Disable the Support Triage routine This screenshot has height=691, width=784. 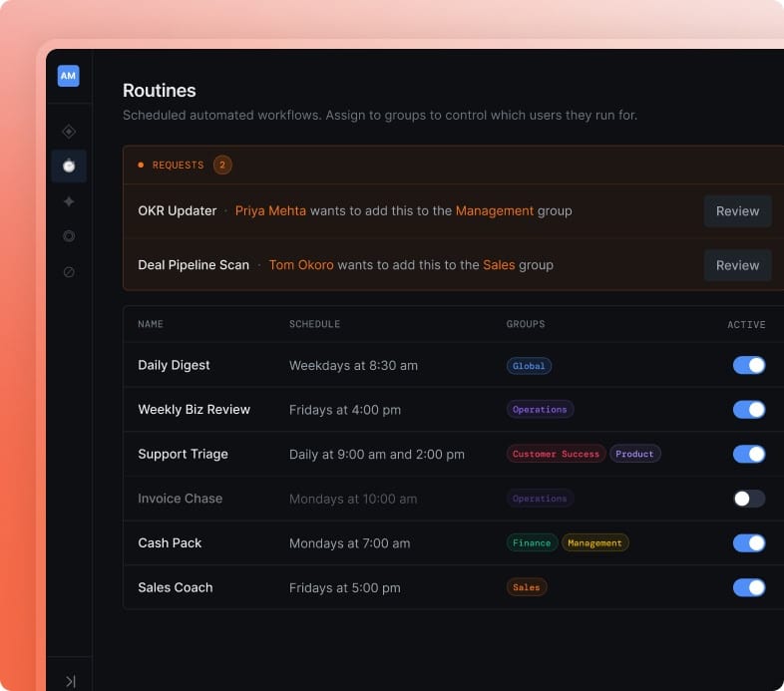(x=749, y=454)
